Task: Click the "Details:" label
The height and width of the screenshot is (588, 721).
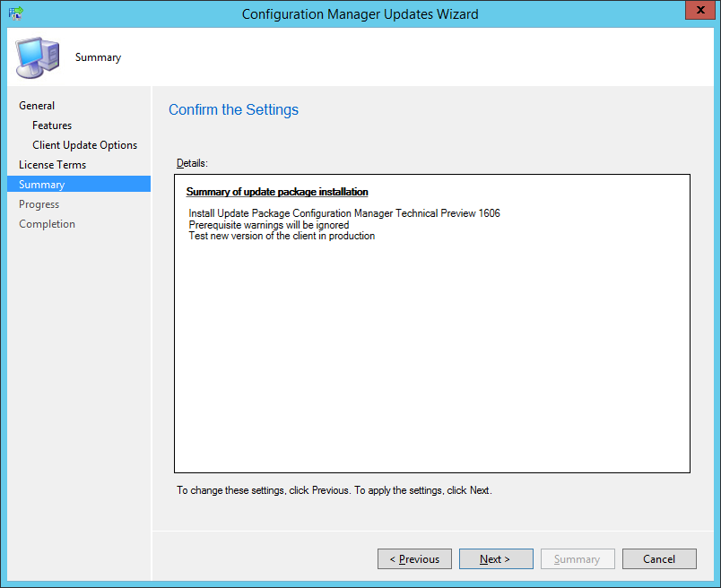Action: [x=192, y=163]
